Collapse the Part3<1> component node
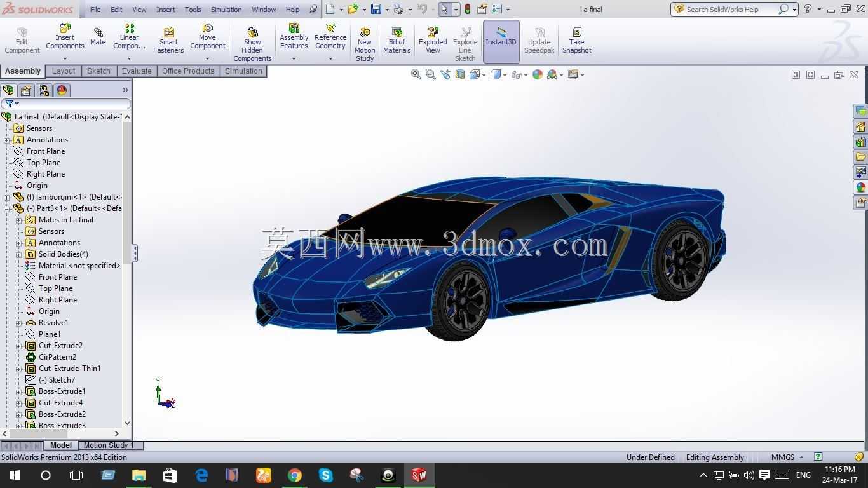868x488 pixels. (x=7, y=208)
